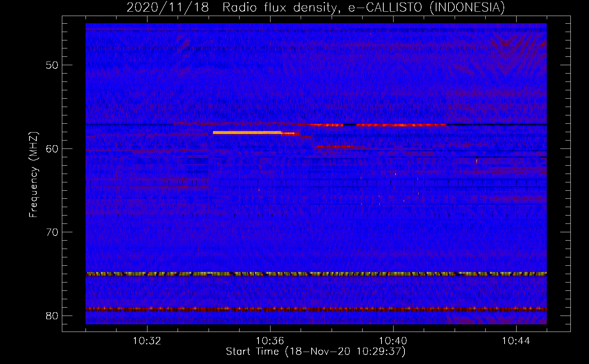The width and height of the screenshot is (589, 364).
Task: Click the bright yellow-orange burst near 58 MHz
Action: pos(248,132)
